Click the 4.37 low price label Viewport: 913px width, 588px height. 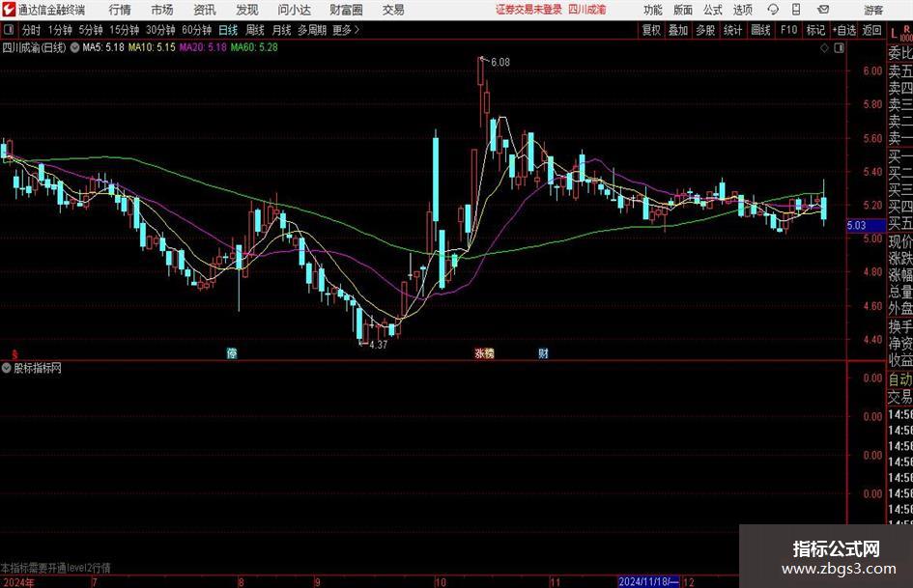[379, 345]
